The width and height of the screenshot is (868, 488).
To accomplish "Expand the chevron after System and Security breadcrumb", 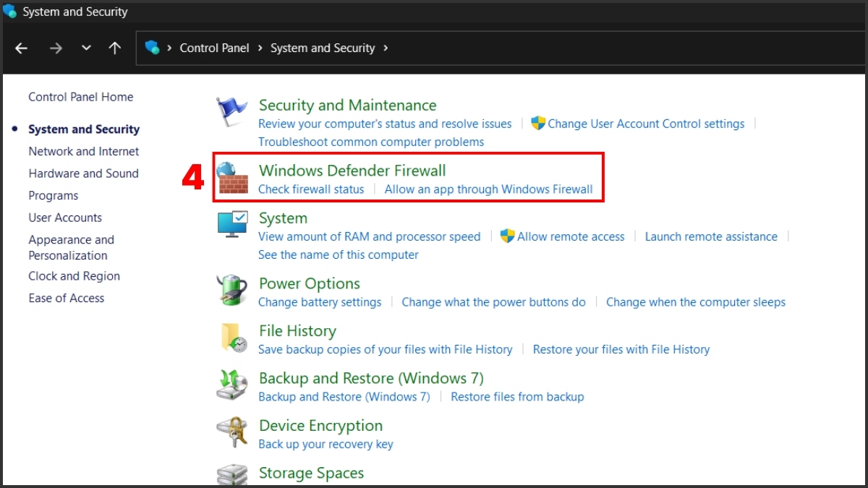I will click(x=386, y=48).
